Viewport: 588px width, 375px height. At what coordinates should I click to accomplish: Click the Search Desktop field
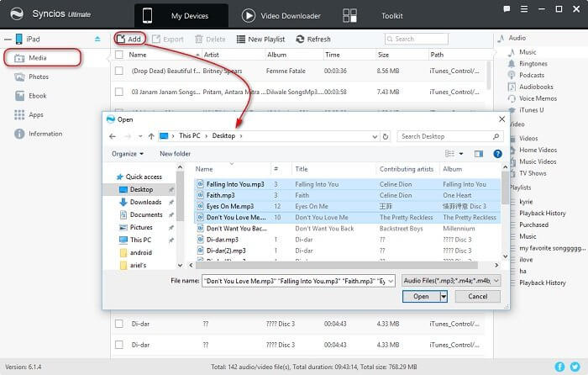click(449, 136)
